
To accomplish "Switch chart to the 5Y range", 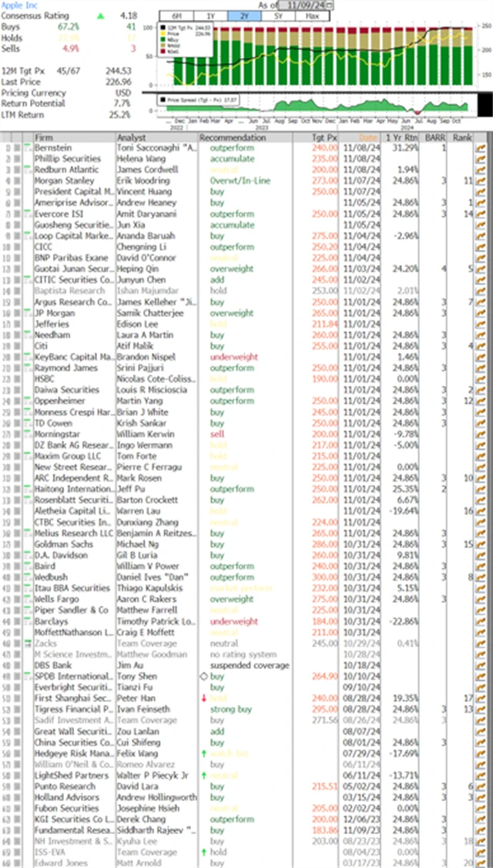I will coord(278,16).
